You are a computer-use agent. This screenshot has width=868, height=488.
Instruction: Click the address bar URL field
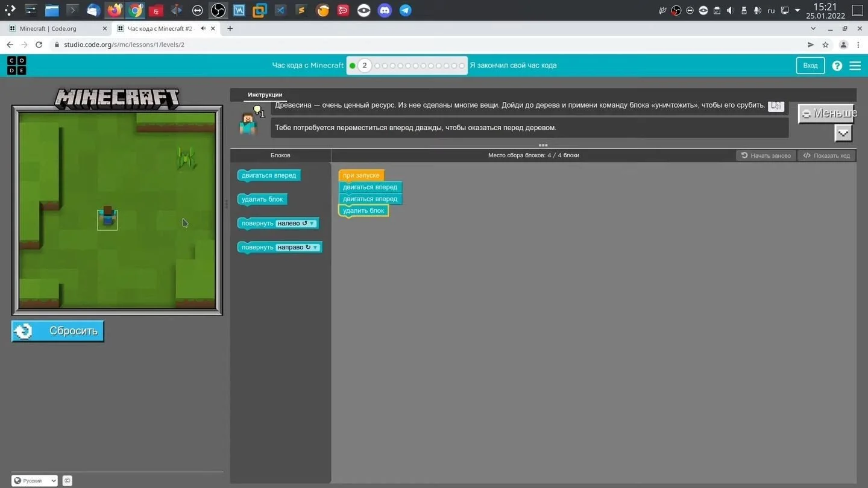pyautogui.click(x=428, y=45)
